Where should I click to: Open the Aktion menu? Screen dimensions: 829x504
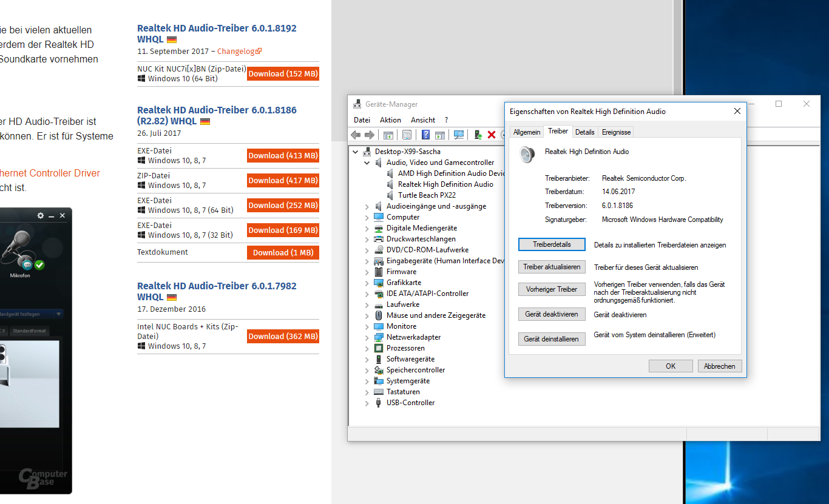tap(390, 120)
